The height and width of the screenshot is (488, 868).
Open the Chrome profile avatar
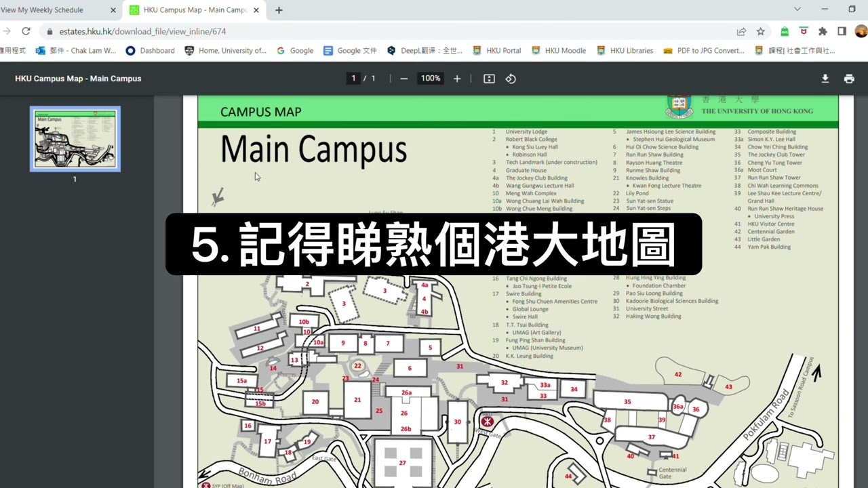861,31
